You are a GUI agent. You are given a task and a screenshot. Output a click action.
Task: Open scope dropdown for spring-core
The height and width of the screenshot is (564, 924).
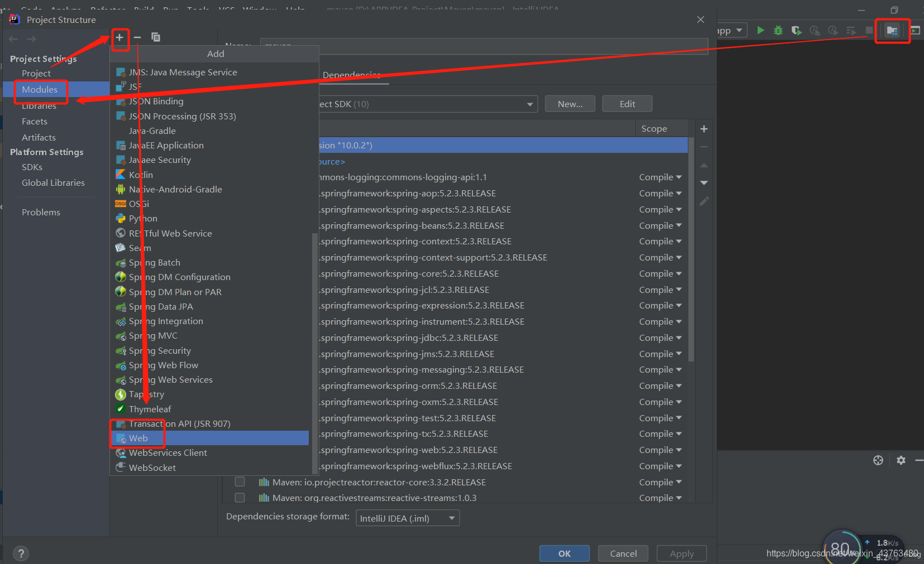660,274
